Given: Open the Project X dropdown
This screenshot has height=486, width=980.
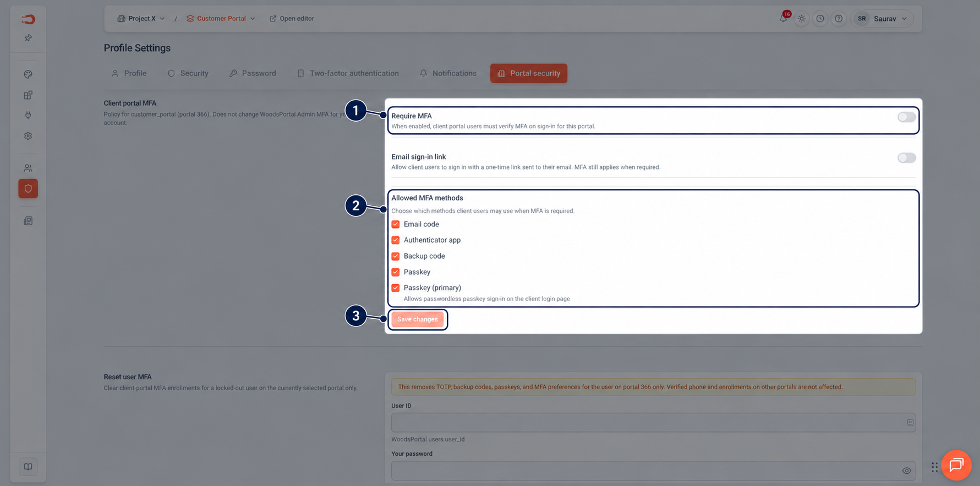Looking at the screenshot, I should click(141, 19).
